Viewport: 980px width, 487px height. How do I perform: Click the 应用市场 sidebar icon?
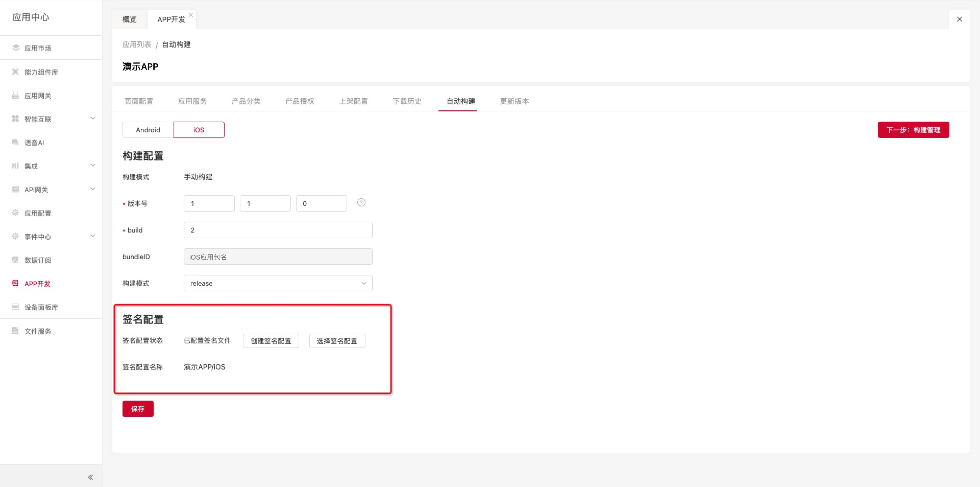coord(16,48)
